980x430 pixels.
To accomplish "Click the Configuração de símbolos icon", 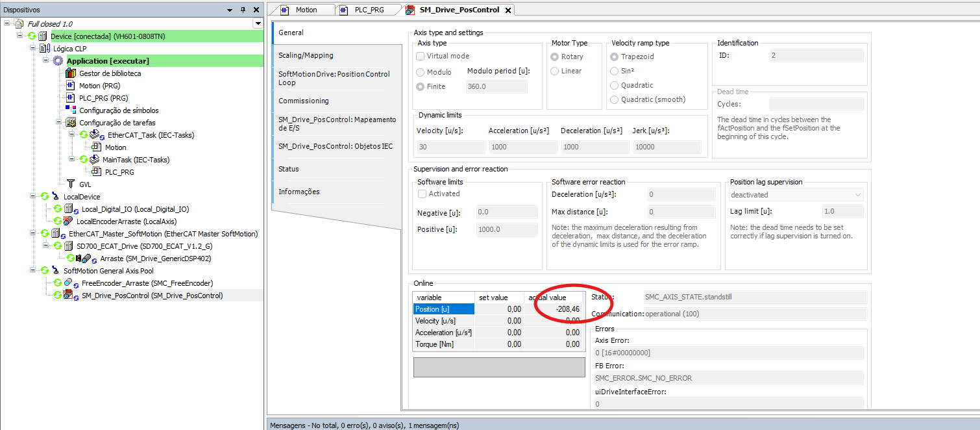I will 71,110.
